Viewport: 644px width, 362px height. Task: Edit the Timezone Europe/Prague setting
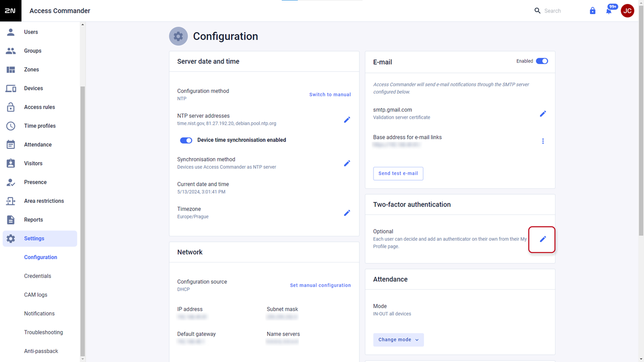[x=347, y=213]
